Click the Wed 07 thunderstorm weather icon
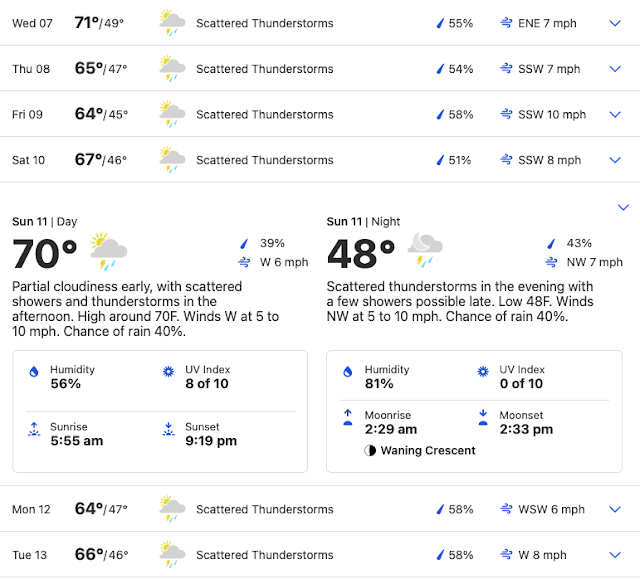 tap(172, 23)
